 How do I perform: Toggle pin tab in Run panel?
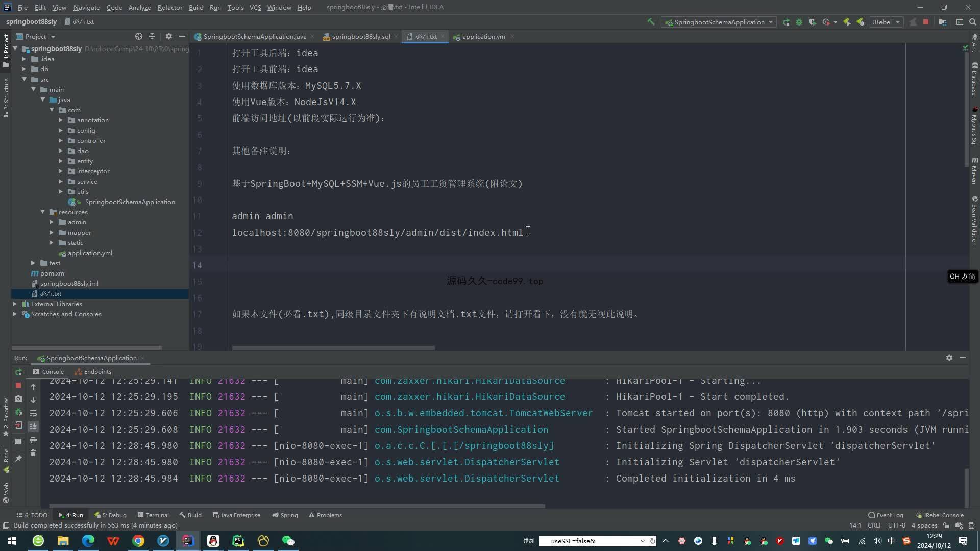click(x=18, y=459)
